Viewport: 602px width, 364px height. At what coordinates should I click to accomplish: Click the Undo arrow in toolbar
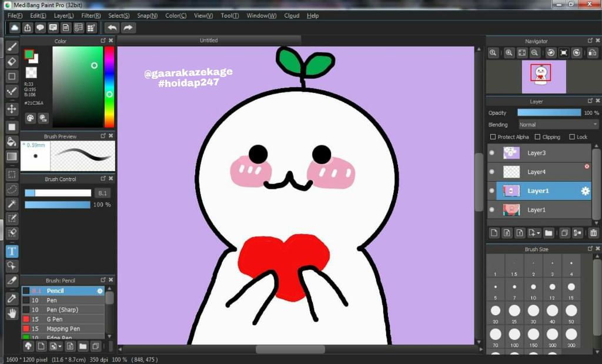pos(112,28)
